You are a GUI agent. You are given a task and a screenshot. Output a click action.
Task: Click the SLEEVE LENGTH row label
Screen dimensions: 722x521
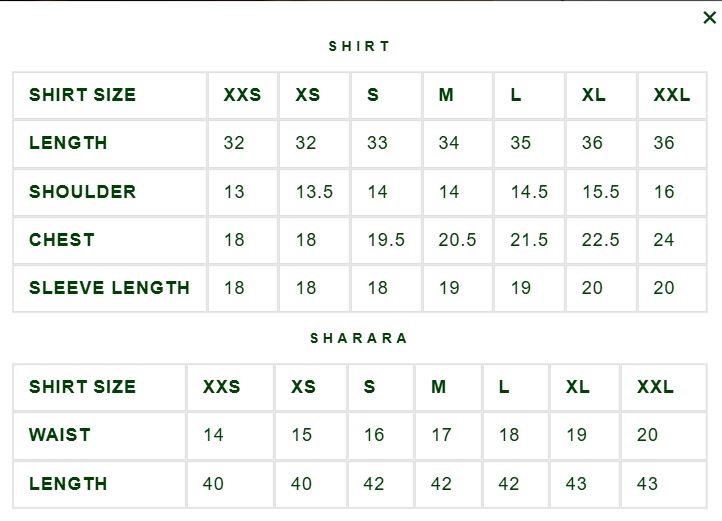tap(109, 287)
